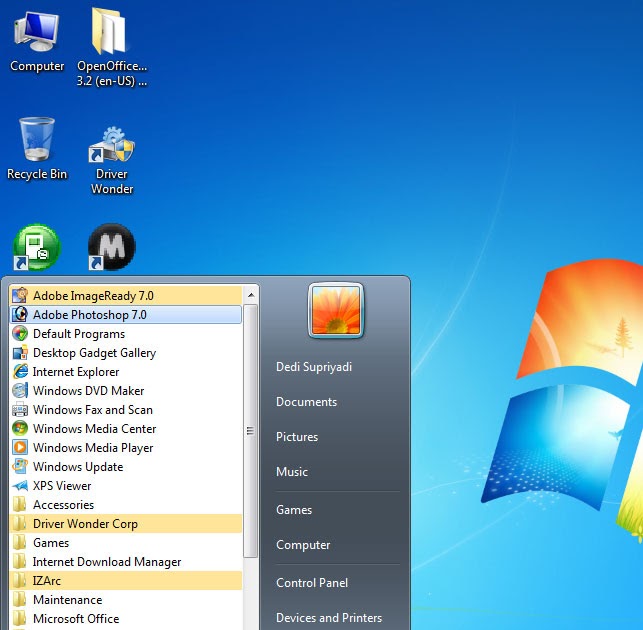Image resolution: width=643 pixels, height=630 pixels.
Task: Select the Adobe Photoshop 7.0 label
Action: click(89, 315)
